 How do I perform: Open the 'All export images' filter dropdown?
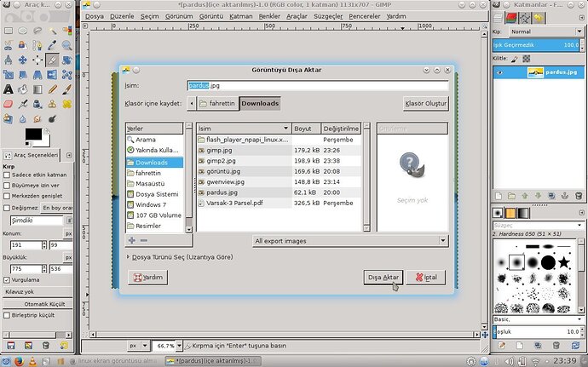(x=350, y=241)
